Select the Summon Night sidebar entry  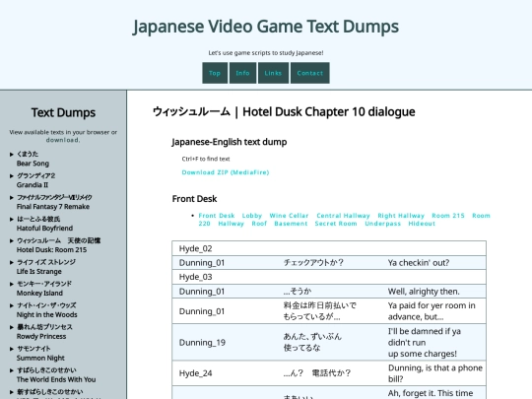click(x=40, y=354)
